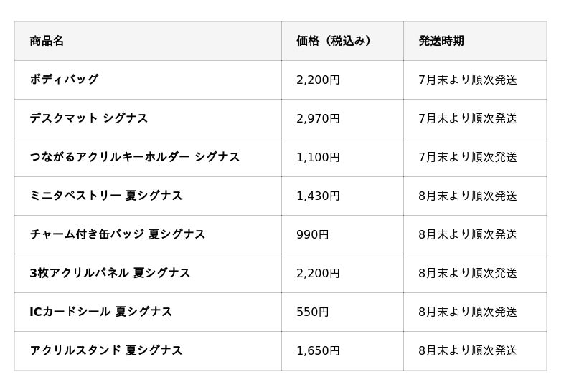Click the 550円 price cell
Viewport: 574px width, 392px height.
313,312
